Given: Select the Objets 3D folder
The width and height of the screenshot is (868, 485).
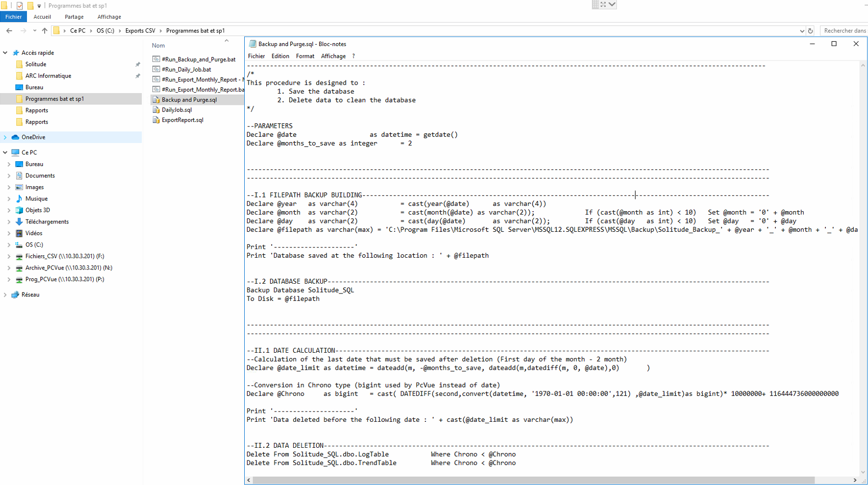Looking at the screenshot, I should (37, 210).
